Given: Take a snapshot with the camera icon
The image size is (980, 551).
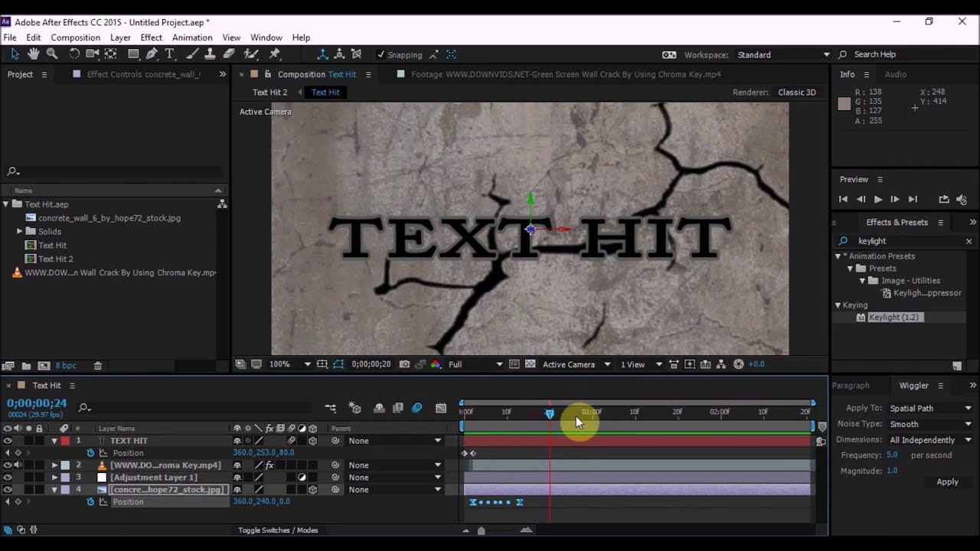Looking at the screenshot, I should (404, 364).
